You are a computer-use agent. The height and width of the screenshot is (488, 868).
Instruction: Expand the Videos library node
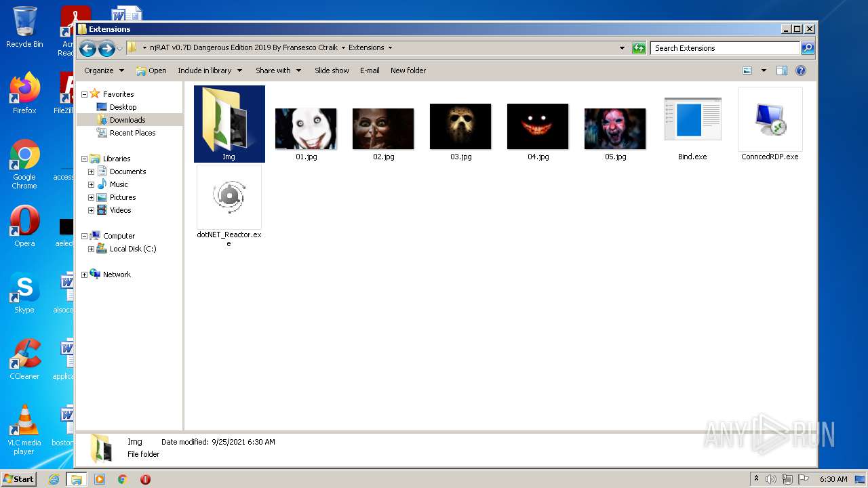91,210
